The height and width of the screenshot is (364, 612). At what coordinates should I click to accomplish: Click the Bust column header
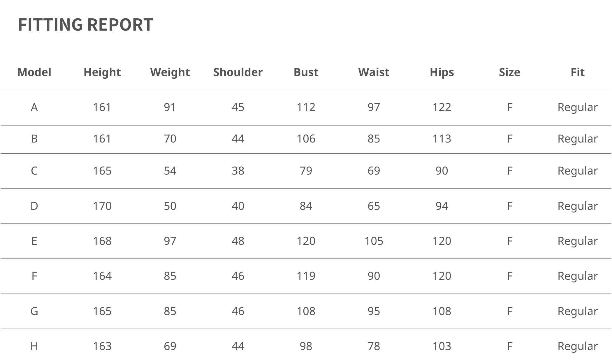click(306, 72)
